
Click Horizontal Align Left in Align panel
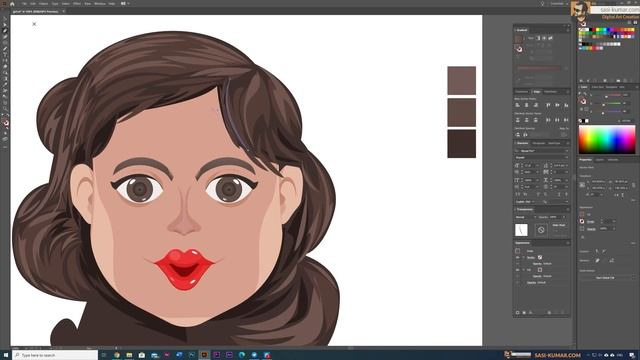(518, 105)
